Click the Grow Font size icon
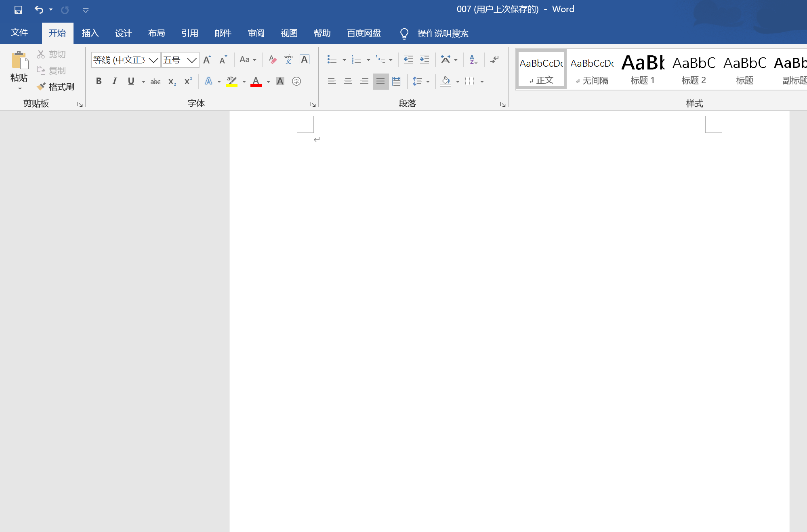 pyautogui.click(x=207, y=60)
